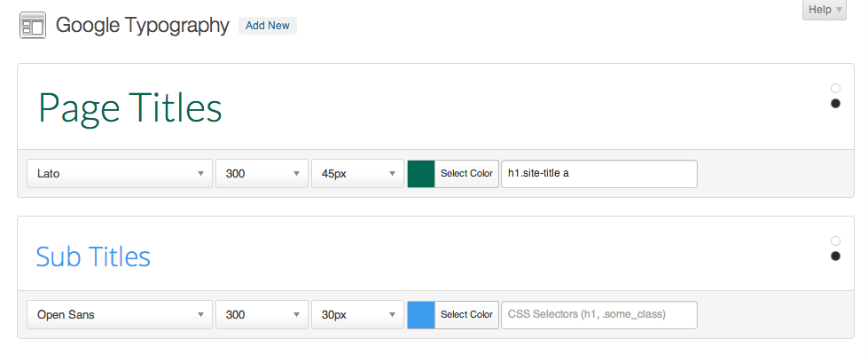This screenshot has height=355, width=868.
Task: Open the Help dropdown tab
Action: (x=825, y=10)
